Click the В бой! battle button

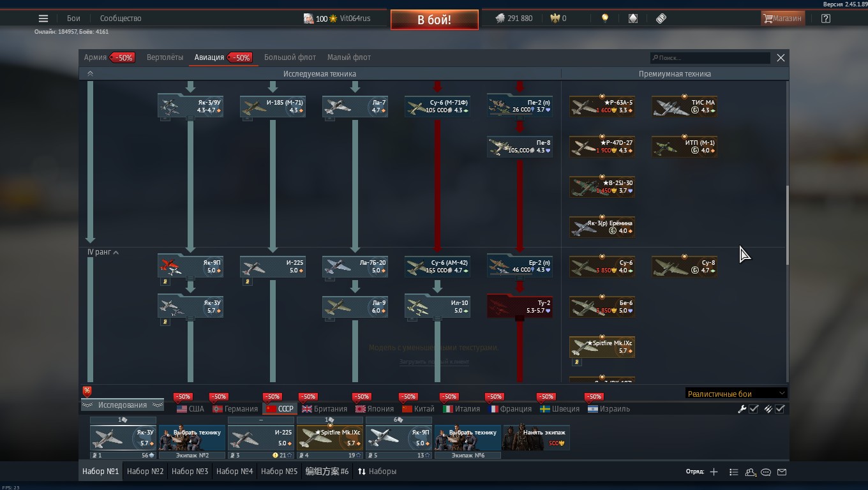pos(435,20)
